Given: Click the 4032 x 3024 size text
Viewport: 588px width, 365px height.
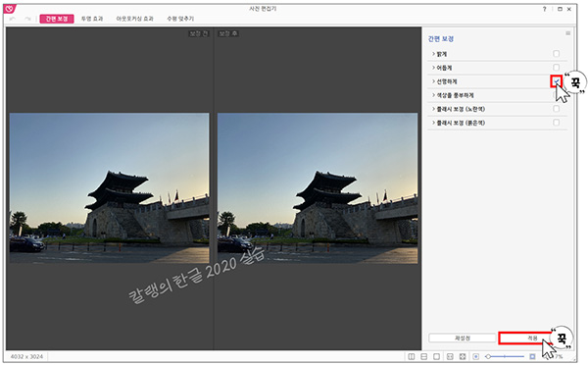Looking at the screenshot, I should (x=26, y=356).
